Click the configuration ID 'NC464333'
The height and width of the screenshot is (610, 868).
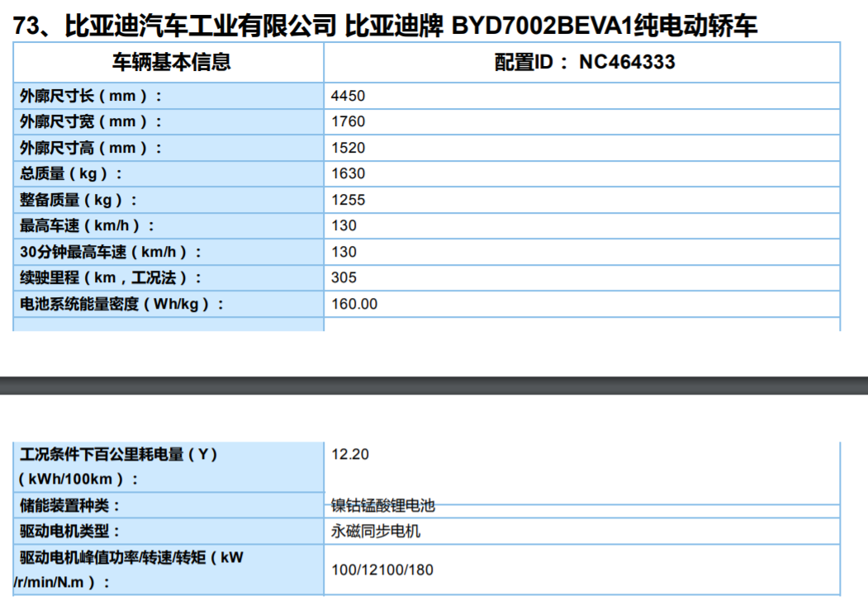pos(627,62)
